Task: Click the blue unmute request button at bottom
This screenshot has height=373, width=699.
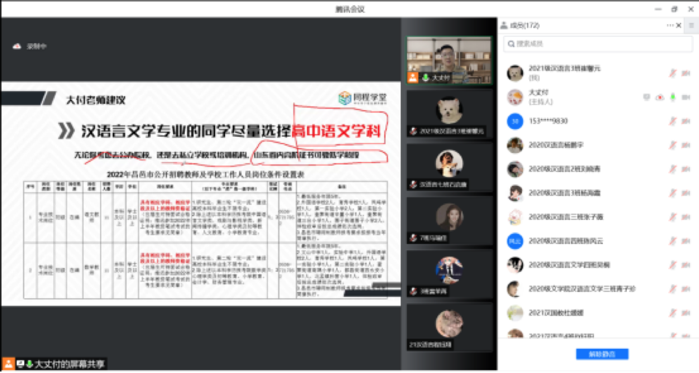Action: pos(602,354)
